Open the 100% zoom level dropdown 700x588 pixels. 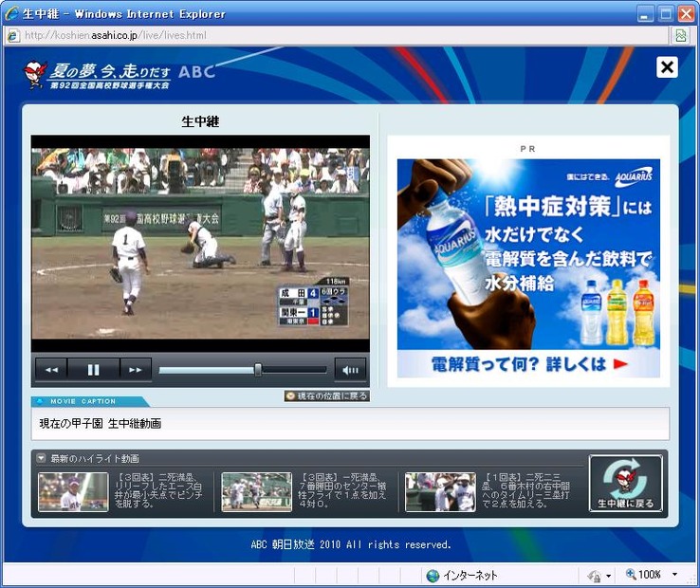[x=674, y=574]
